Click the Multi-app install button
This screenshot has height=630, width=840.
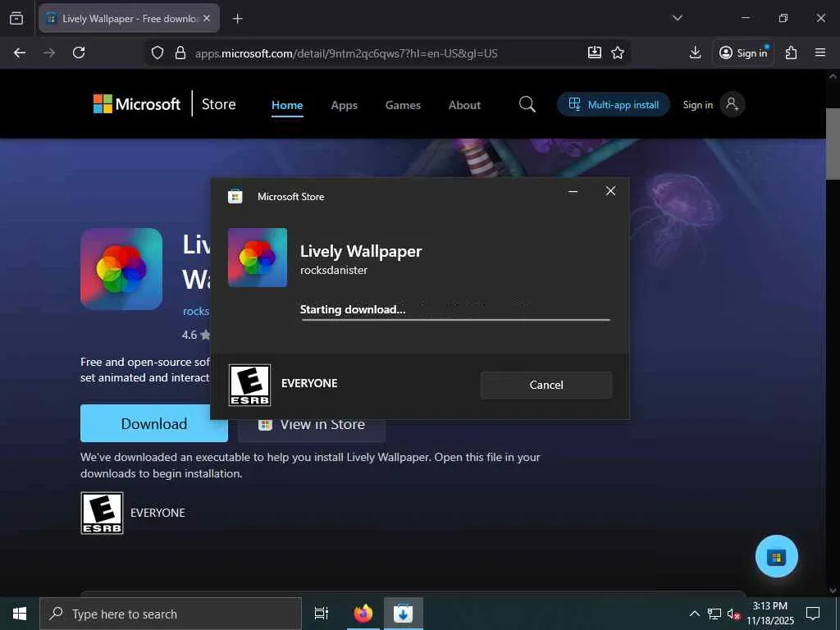click(x=614, y=104)
